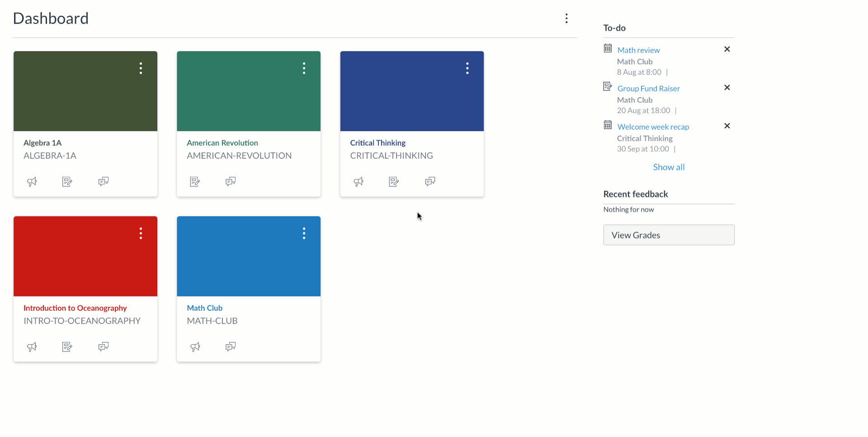868x437 pixels.
Task: Open the Algebra 1A course link
Action: 42,143
